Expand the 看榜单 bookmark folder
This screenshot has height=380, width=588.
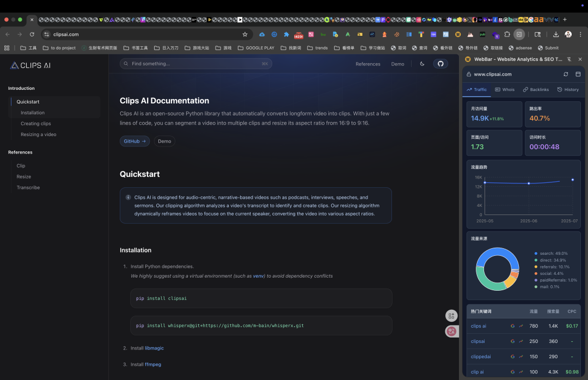(x=344, y=48)
